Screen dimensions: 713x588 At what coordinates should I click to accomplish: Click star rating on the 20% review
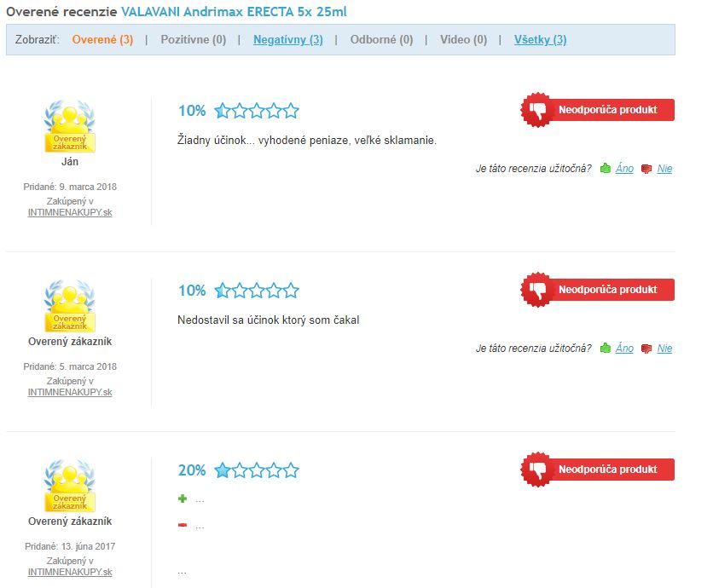click(257, 470)
